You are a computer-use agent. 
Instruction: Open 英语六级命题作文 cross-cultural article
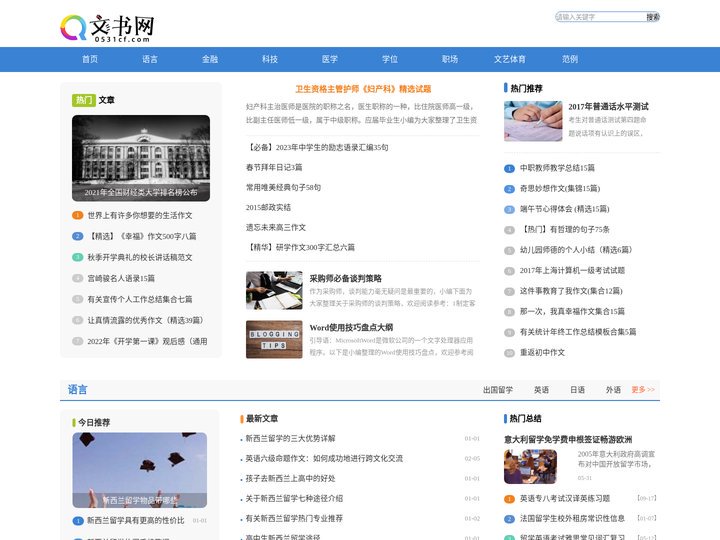(x=324, y=459)
